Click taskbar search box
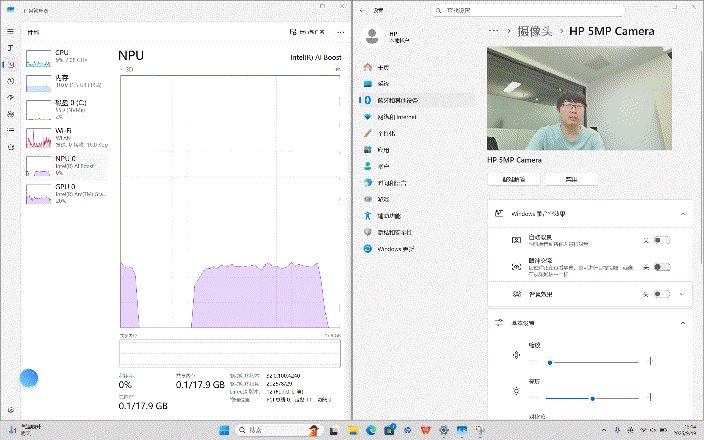This screenshot has height=440, width=704. [278, 430]
